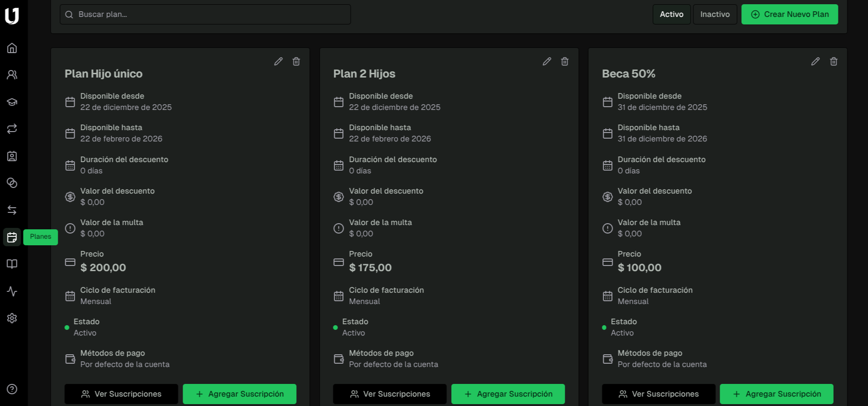Delete the Beca 50% plan

[x=833, y=62]
